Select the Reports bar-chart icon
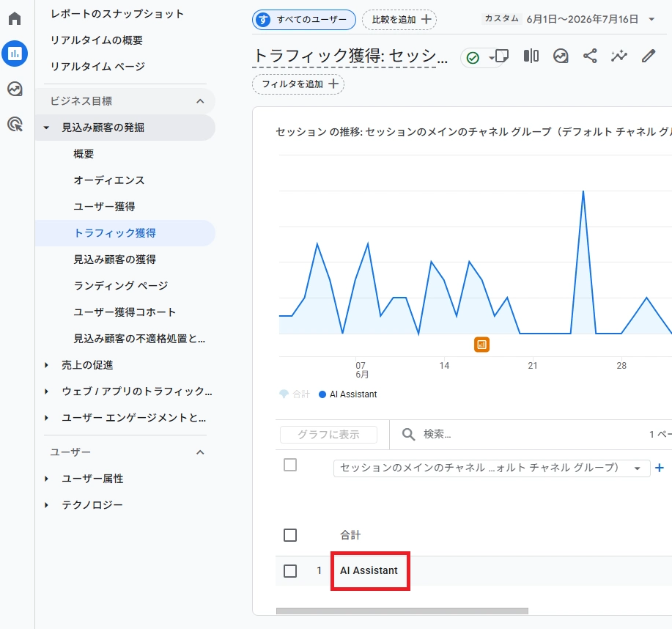This screenshot has height=629, width=672. click(15, 54)
